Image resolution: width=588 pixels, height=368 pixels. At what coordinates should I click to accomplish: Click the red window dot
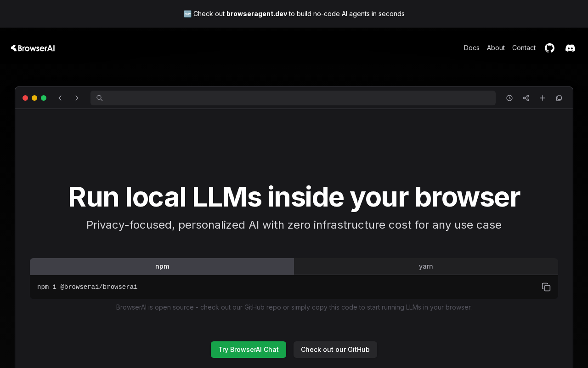point(25,98)
